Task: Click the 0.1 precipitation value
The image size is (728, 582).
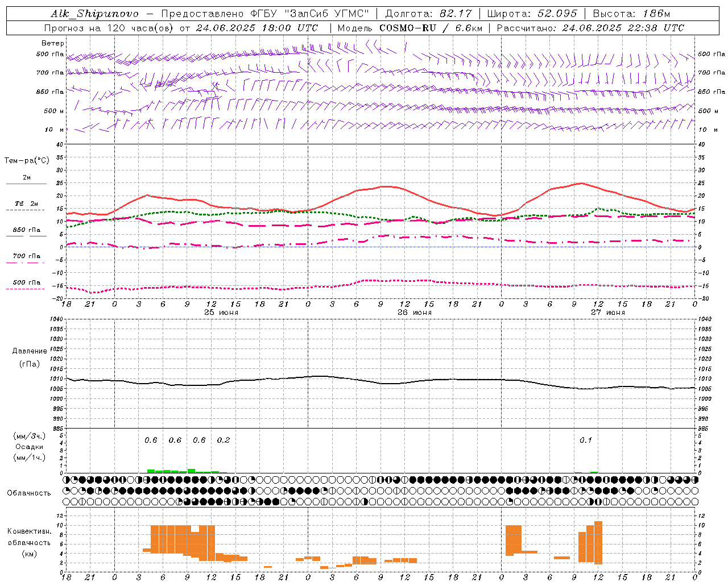Action: click(x=586, y=440)
